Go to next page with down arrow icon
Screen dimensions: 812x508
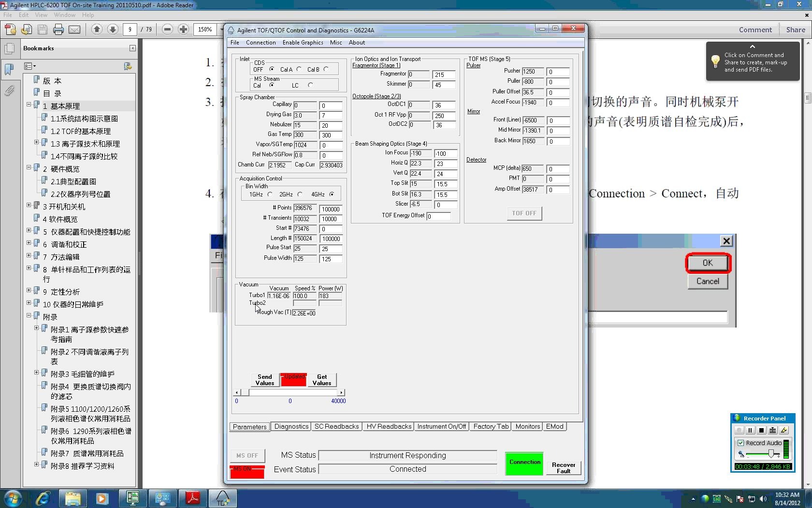click(x=113, y=30)
